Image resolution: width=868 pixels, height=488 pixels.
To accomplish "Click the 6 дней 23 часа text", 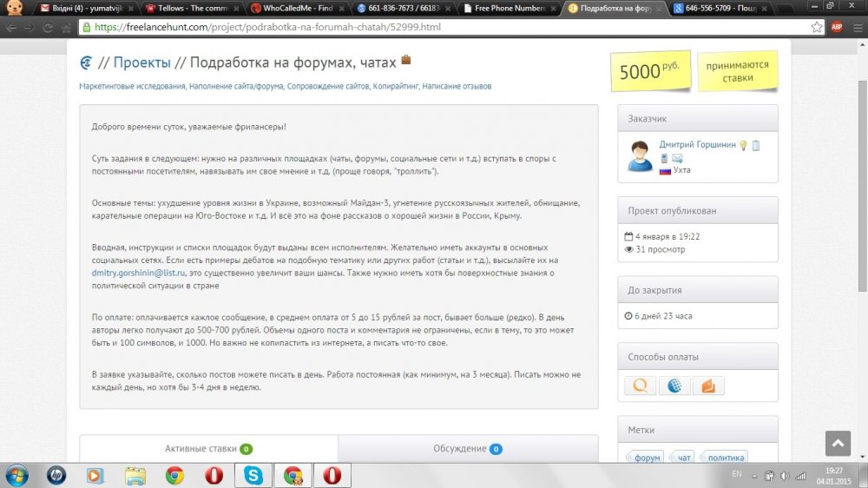I will click(663, 316).
